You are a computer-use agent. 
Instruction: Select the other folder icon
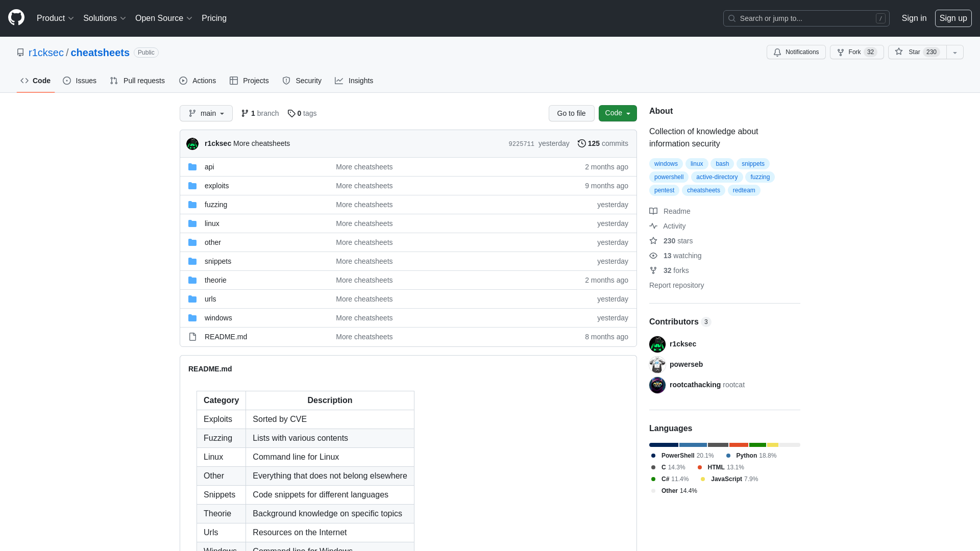click(192, 242)
